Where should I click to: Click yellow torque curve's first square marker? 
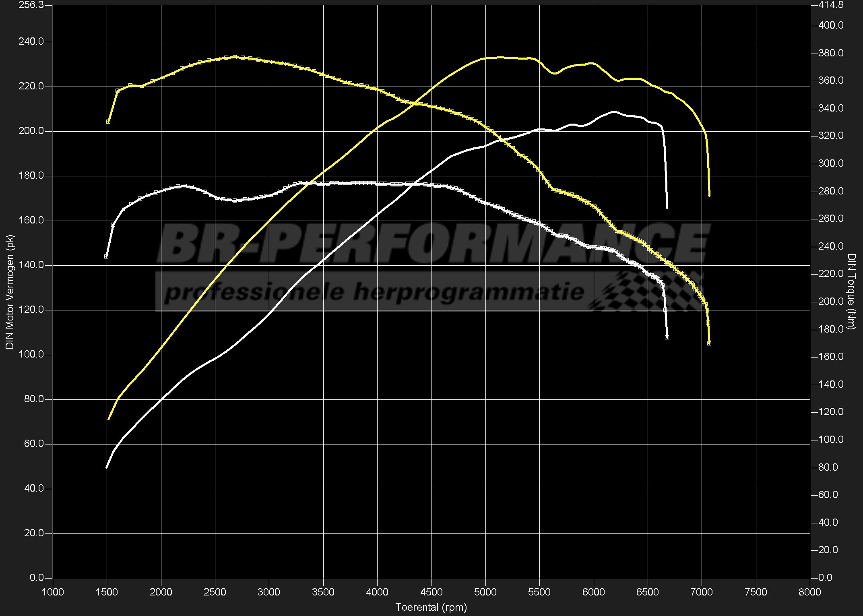[108, 122]
